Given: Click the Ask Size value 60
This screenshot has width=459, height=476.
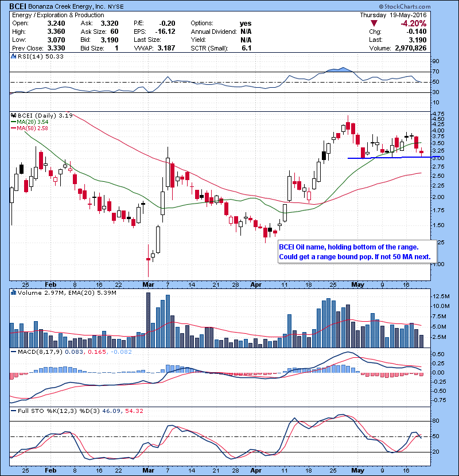Looking at the screenshot, I should [115, 32].
